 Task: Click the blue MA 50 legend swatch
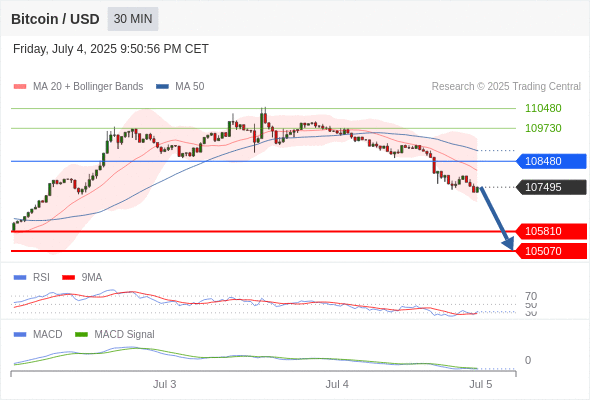pos(162,87)
